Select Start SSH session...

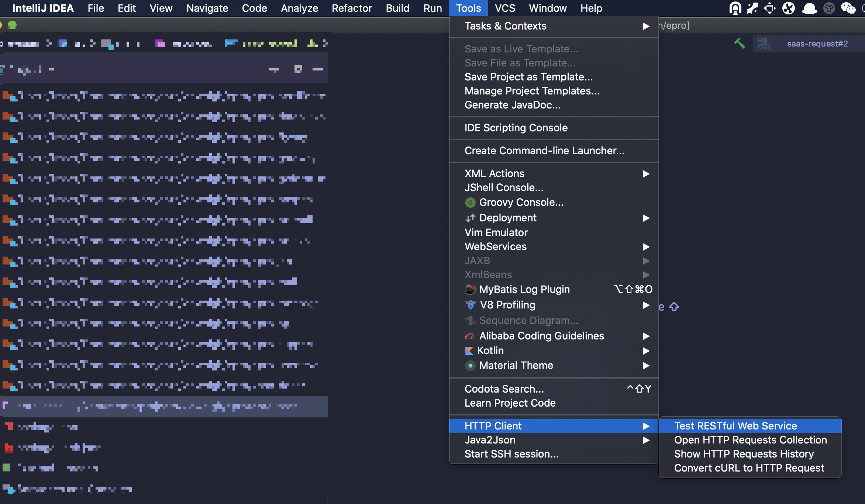pos(511,454)
